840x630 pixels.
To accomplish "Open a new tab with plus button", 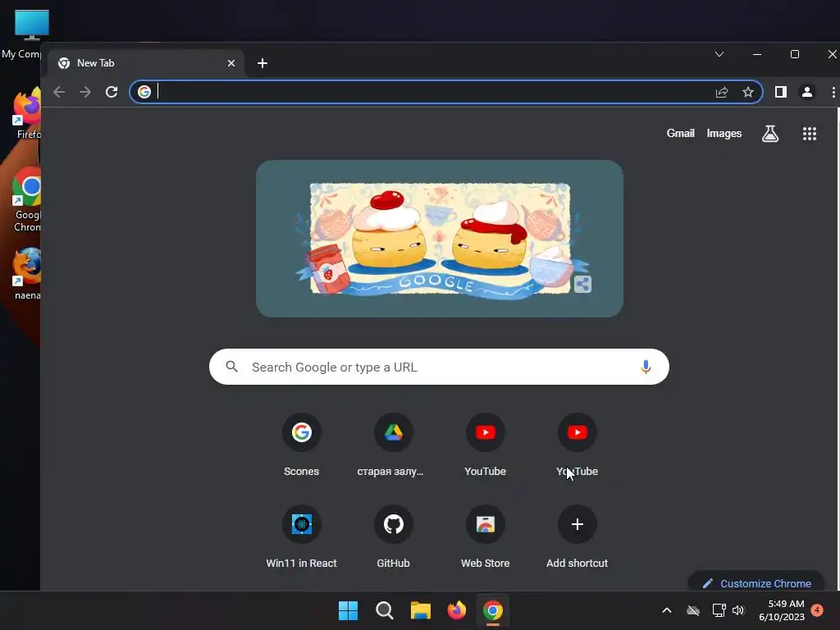I will 262,63.
